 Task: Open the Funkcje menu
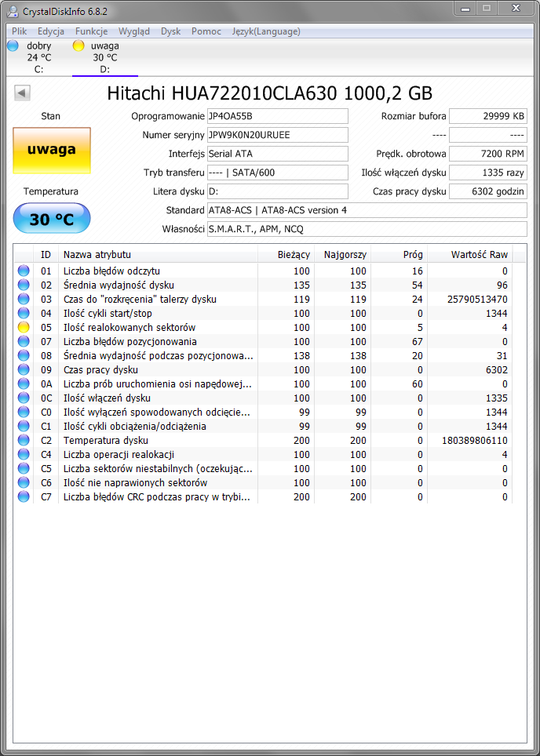click(x=91, y=31)
